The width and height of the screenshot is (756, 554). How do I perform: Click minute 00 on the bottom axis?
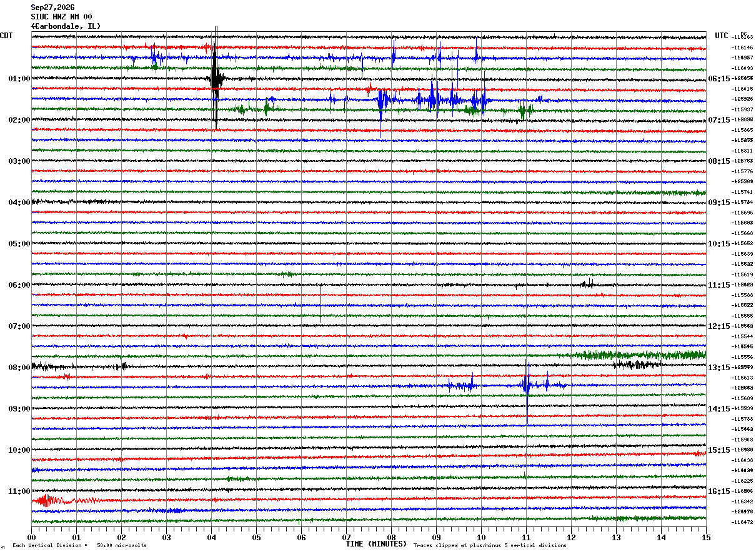point(31,537)
